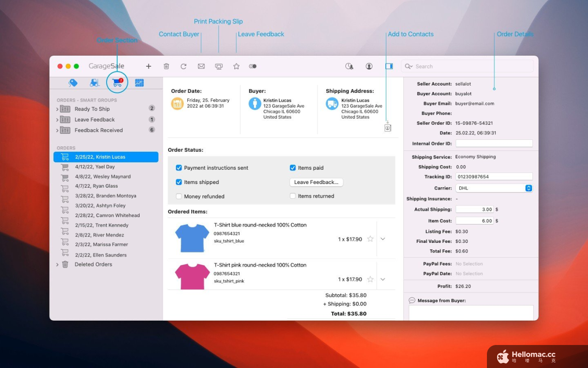Click the refresh arrow toolbar icon
Screen dimensions: 588x368
click(x=183, y=66)
